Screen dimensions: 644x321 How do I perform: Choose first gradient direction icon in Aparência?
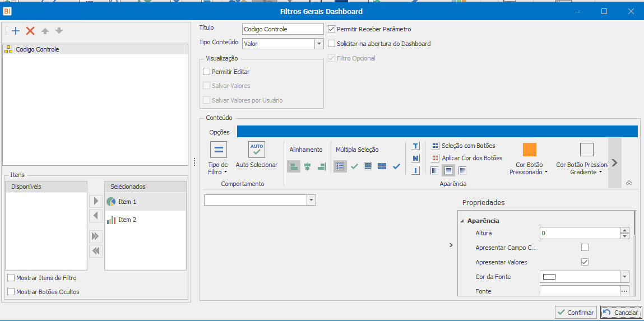point(434,170)
